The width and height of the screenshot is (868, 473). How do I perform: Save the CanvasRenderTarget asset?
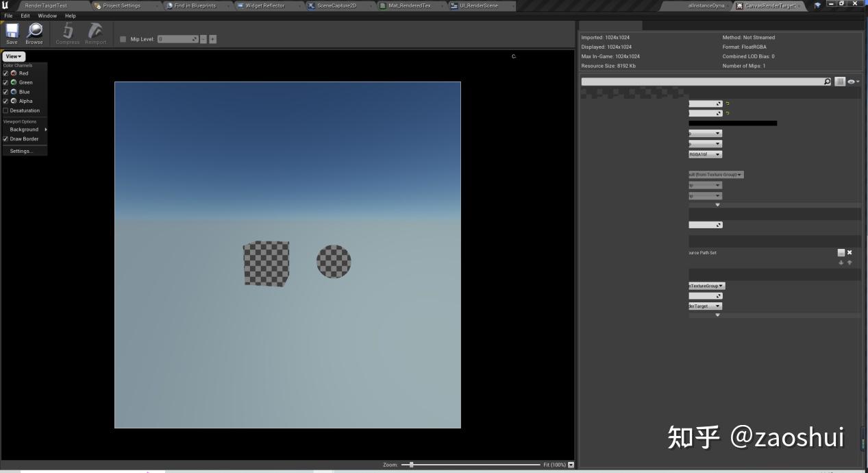pos(11,32)
